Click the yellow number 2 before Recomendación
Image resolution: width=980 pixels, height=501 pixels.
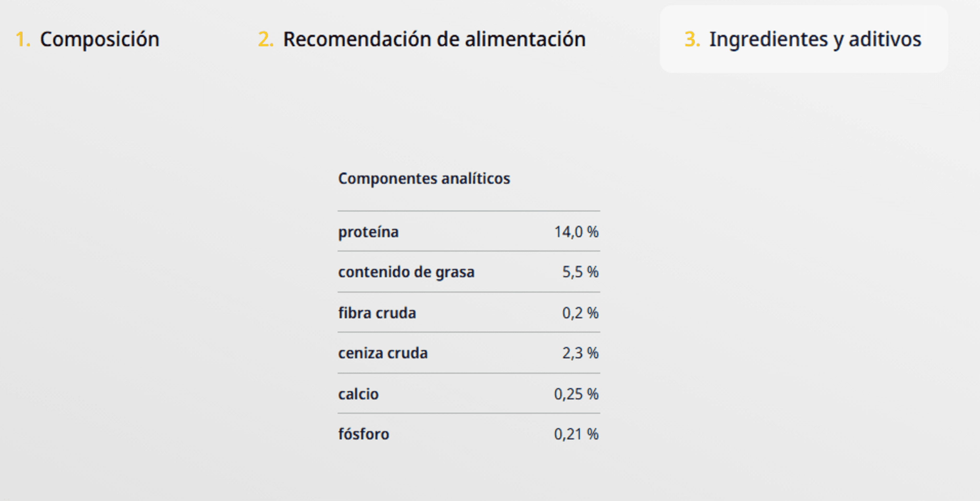(266, 39)
